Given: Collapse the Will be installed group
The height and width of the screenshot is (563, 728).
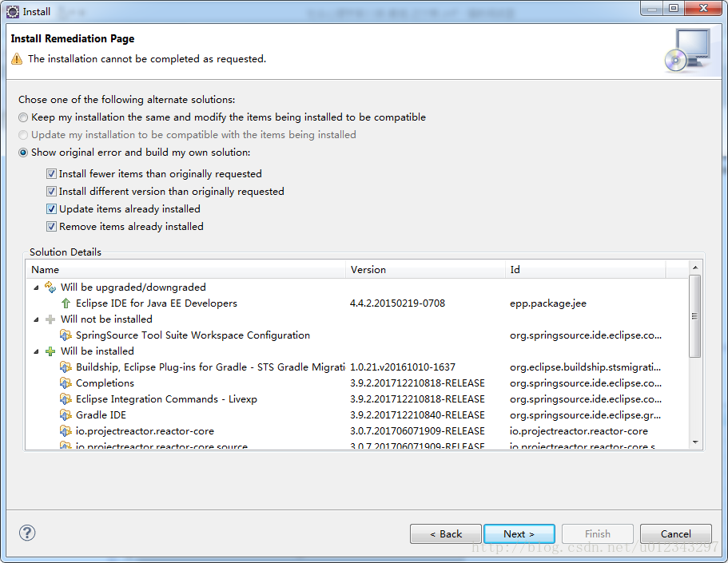Looking at the screenshot, I should [x=36, y=352].
